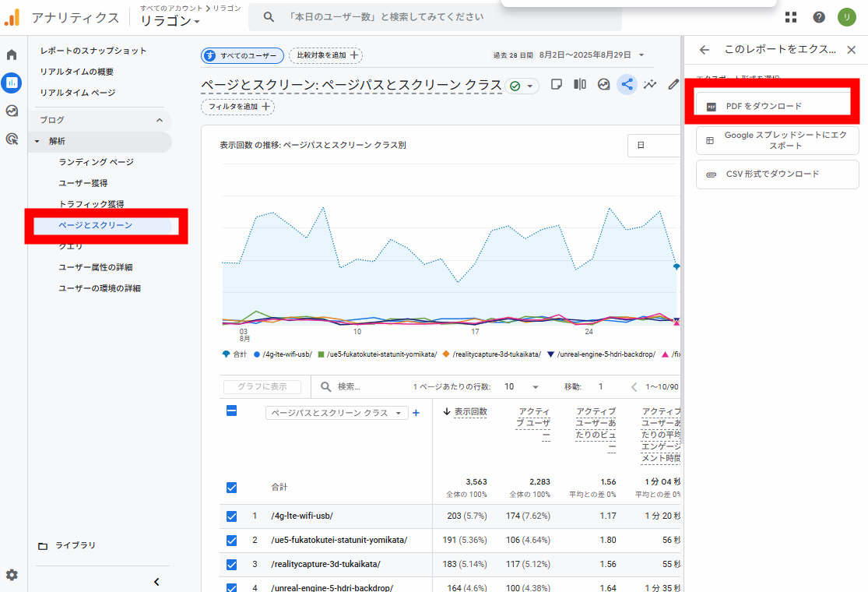Click the share report icon

tap(627, 85)
